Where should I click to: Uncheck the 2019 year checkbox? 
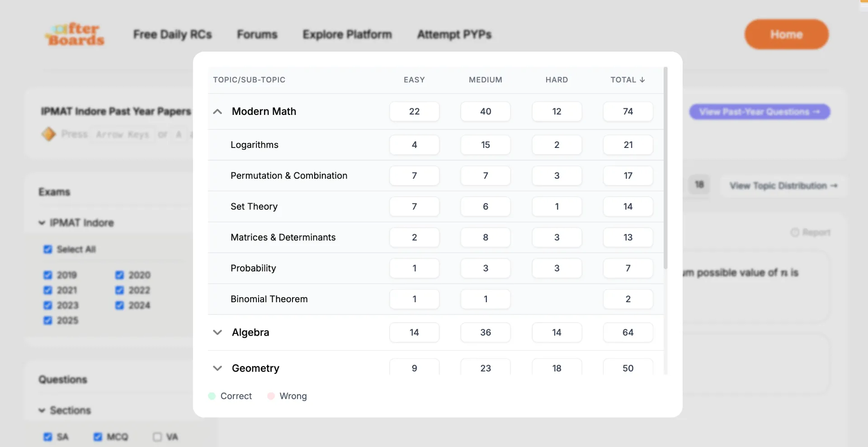click(x=48, y=275)
